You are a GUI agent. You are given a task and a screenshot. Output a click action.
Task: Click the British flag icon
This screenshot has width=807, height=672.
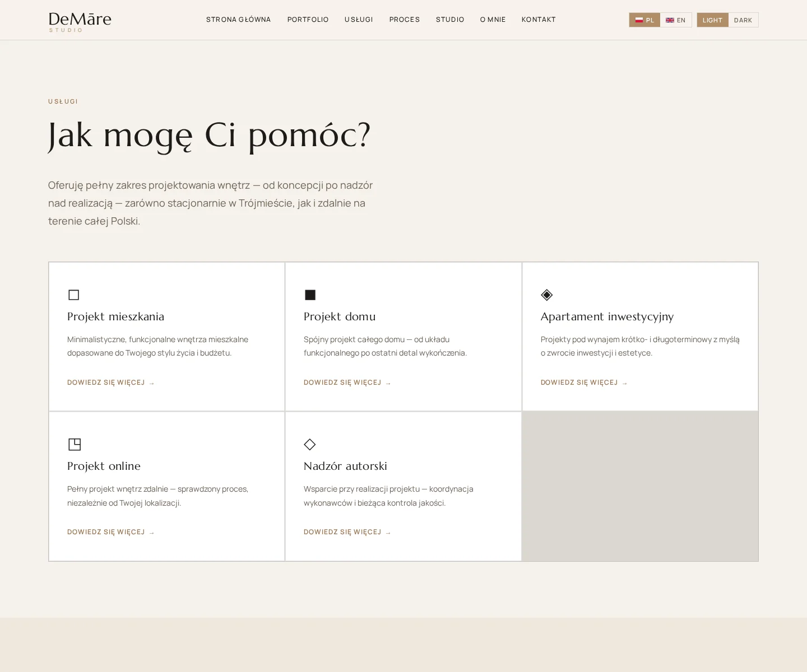click(670, 20)
